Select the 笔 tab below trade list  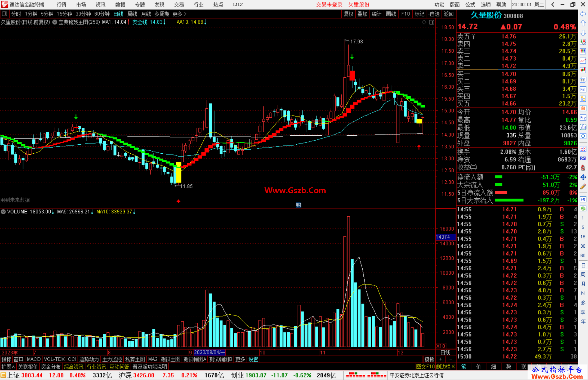pos(464,367)
